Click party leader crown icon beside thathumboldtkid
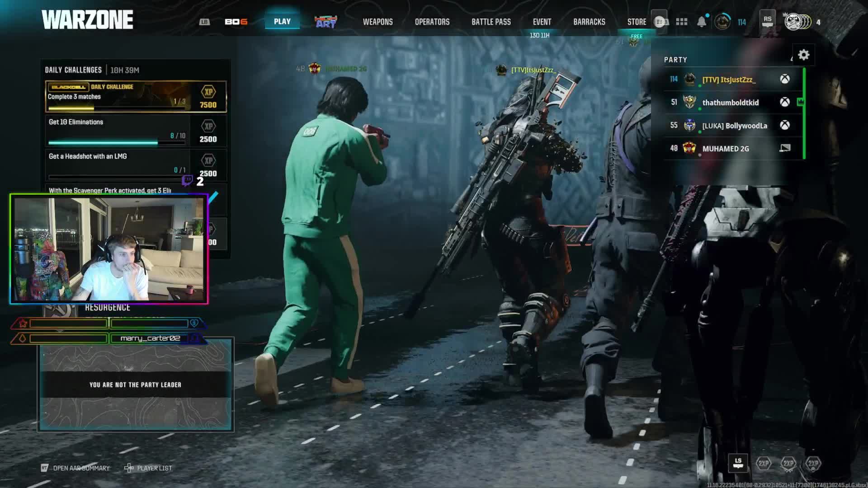868x488 pixels. (801, 102)
